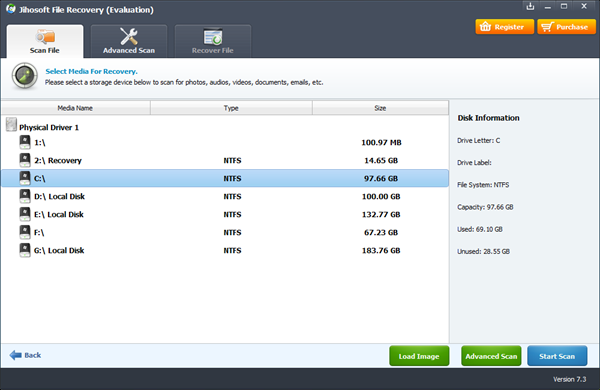The width and height of the screenshot is (600, 390).
Task: Click the Jihosoft app logo icon
Action: point(11,9)
